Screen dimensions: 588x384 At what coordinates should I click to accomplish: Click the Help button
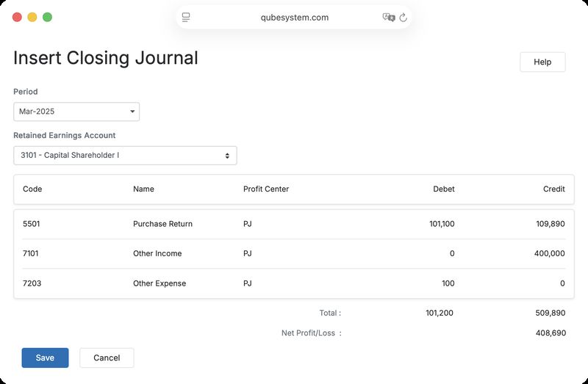[x=542, y=62]
